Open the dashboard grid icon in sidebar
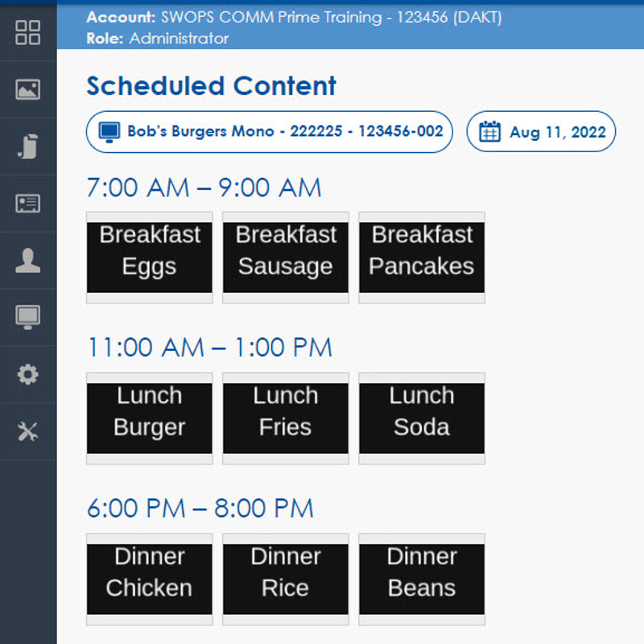This screenshot has height=644, width=644. (x=28, y=32)
